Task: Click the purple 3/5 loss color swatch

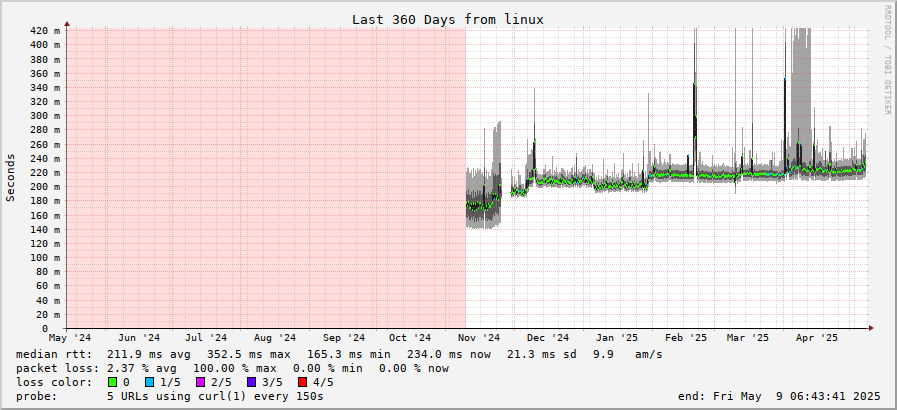Action: [x=251, y=382]
